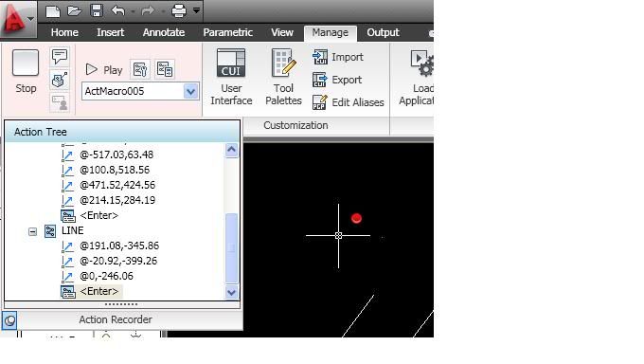Open the User Interface CUI editor
Viewport: 644px width, 364px height.
coord(231,77)
